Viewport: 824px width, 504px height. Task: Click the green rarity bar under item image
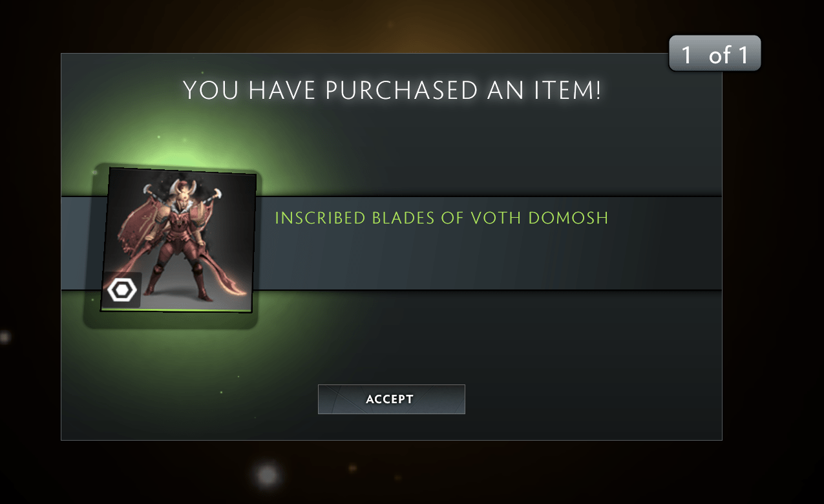[x=177, y=311]
